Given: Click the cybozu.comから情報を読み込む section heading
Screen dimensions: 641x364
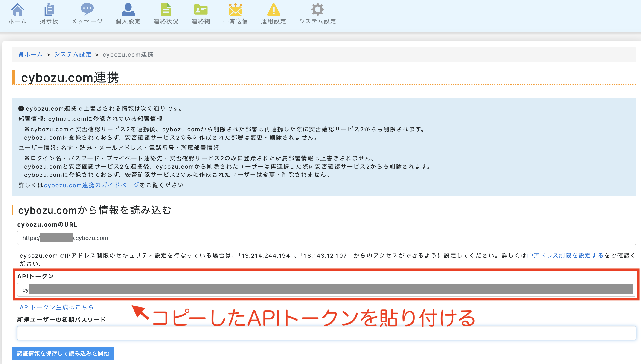Looking at the screenshot, I should click(x=95, y=210).
